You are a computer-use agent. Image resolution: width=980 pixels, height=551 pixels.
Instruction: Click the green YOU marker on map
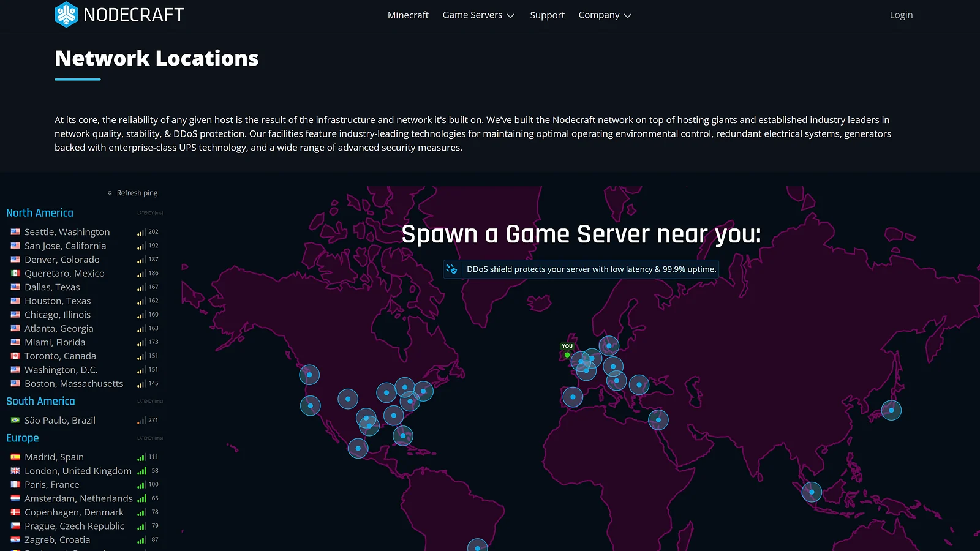click(567, 354)
